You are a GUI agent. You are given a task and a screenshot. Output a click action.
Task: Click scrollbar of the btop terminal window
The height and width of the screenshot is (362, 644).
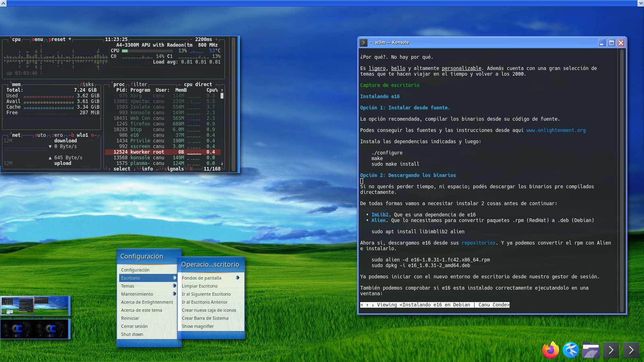coord(233,104)
